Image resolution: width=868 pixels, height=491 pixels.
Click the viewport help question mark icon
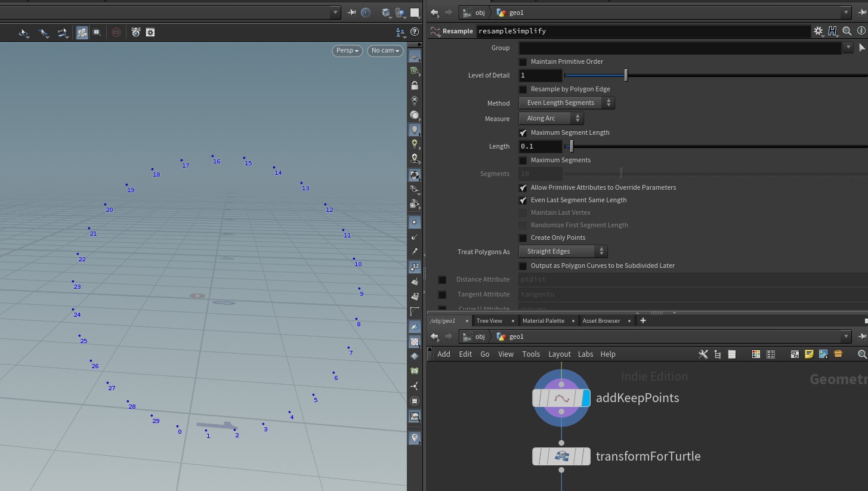point(415,32)
